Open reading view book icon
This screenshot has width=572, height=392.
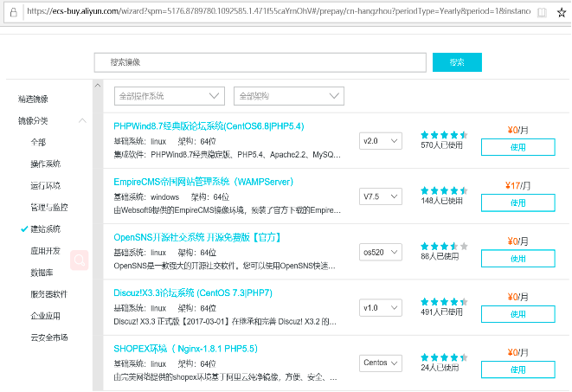point(542,13)
